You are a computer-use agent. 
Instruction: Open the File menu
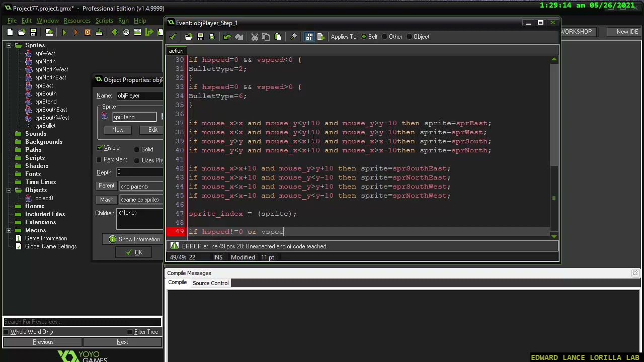coord(12,21)
